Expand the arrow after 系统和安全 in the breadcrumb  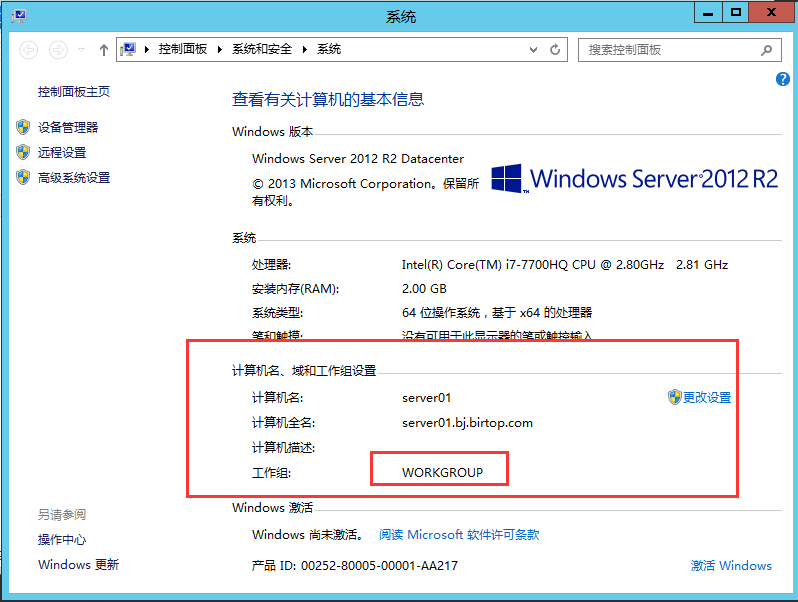(305, 49)
